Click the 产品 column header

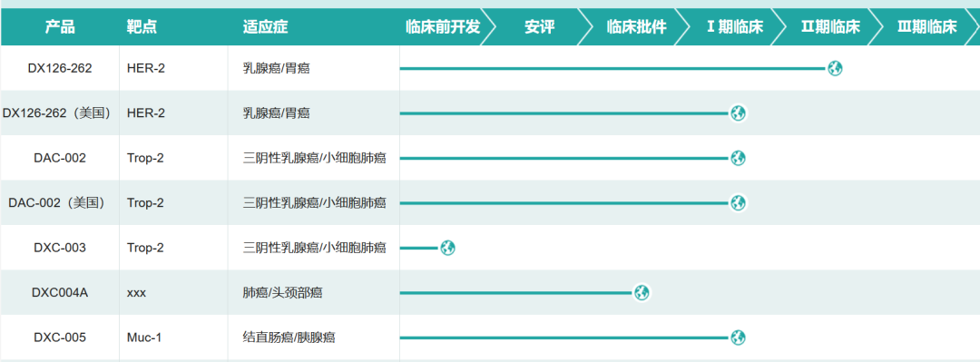click(60, 27)
